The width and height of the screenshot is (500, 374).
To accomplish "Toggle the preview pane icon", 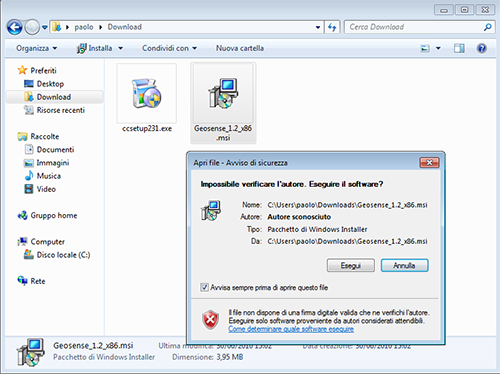I will 459,48.
